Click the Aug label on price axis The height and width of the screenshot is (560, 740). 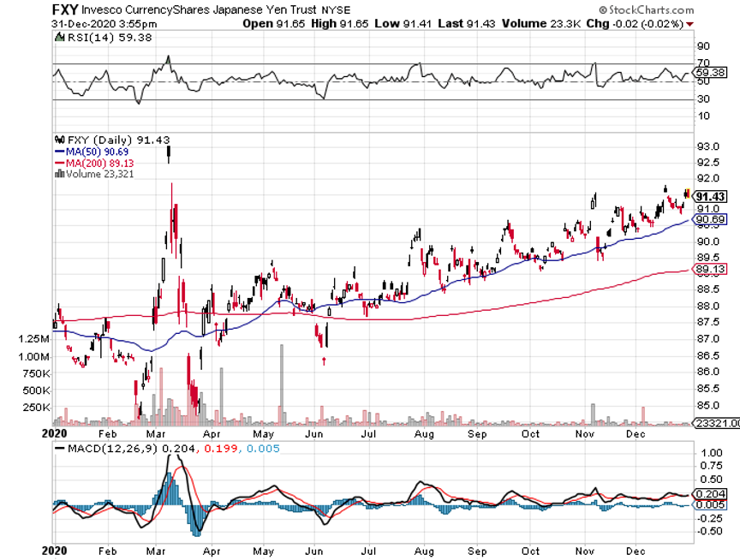(424, 434)
